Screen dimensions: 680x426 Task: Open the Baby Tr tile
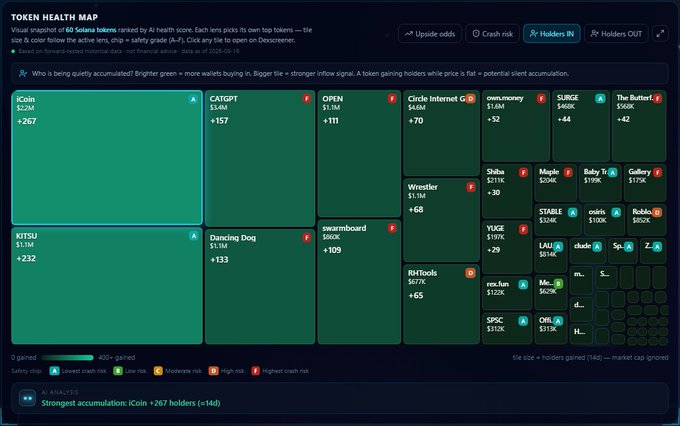(600, 182)
